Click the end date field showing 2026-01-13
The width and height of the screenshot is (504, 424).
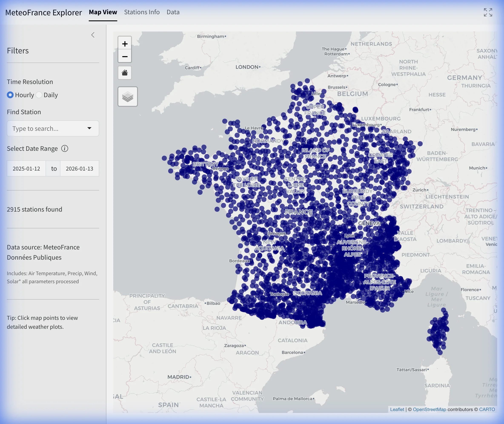point(79,168)
